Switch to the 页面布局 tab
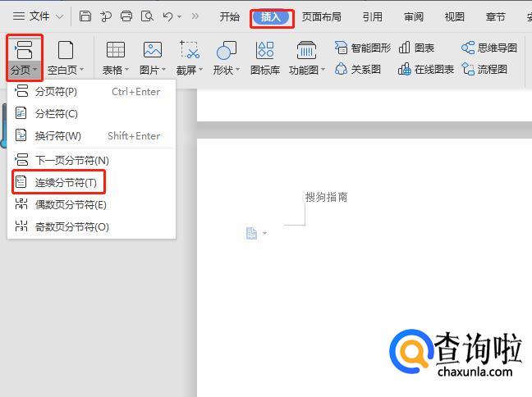This screenshot has height=397, width=532. click(321, 16)
